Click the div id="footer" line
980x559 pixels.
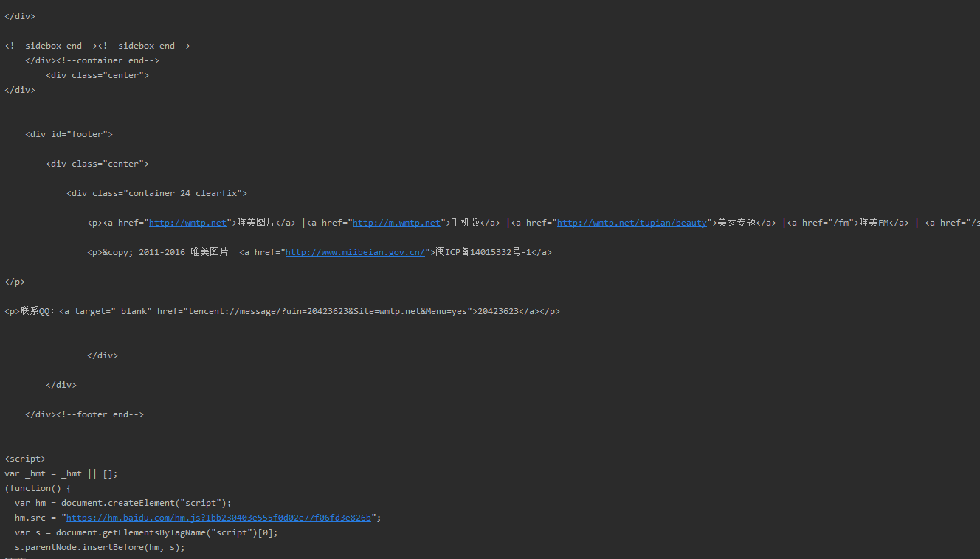[69, 134]
